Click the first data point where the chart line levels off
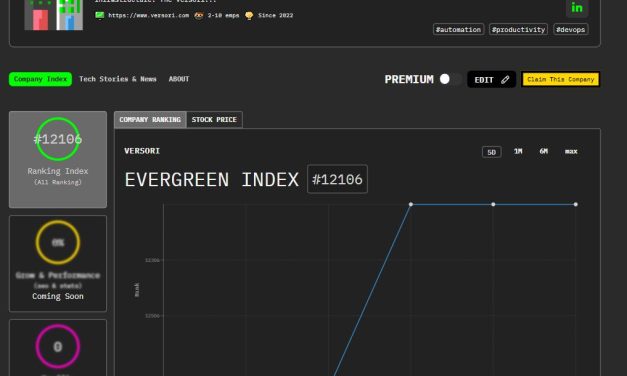Viewport: 627px width, 376px height. (411, 204)
